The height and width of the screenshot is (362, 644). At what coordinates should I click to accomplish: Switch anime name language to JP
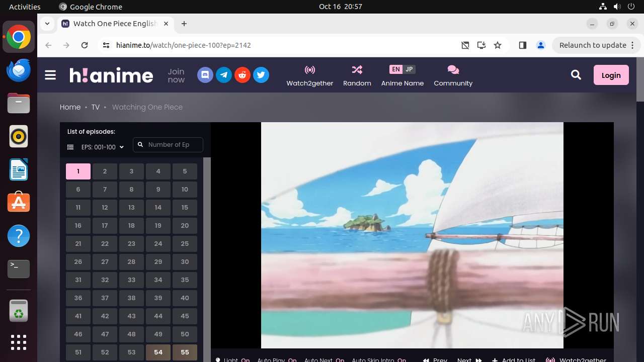[x=409, y=69]
